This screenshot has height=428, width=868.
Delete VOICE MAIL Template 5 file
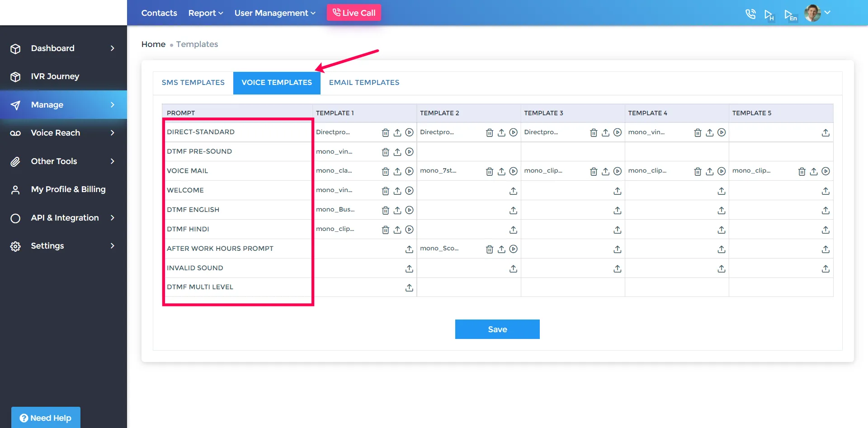coord(802,171)
